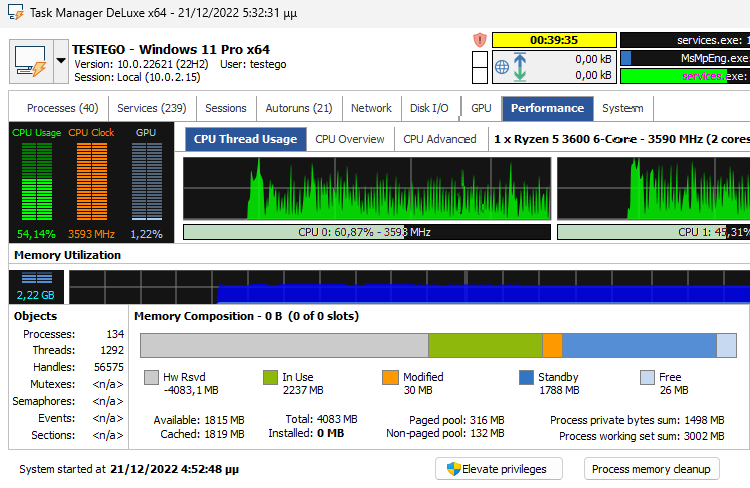Click the MsMpEng.exe indicator bar
The height and width of the screenshot is (488, 750).
pos(685,58)
